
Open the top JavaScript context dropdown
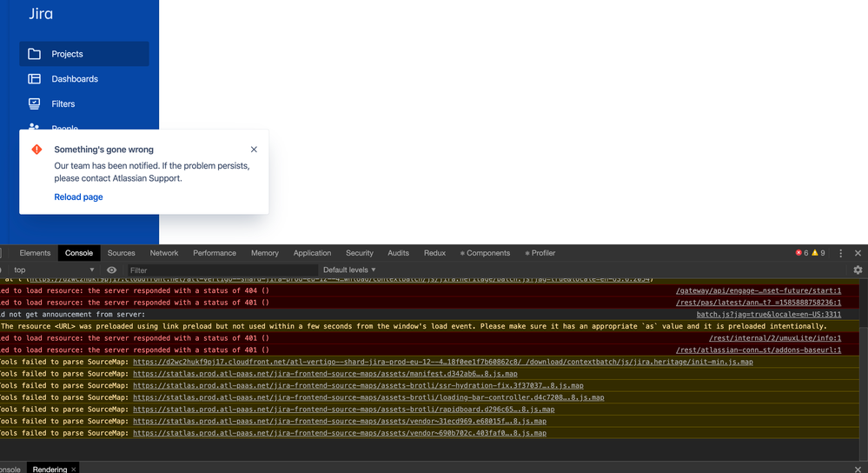click(54, 270)
